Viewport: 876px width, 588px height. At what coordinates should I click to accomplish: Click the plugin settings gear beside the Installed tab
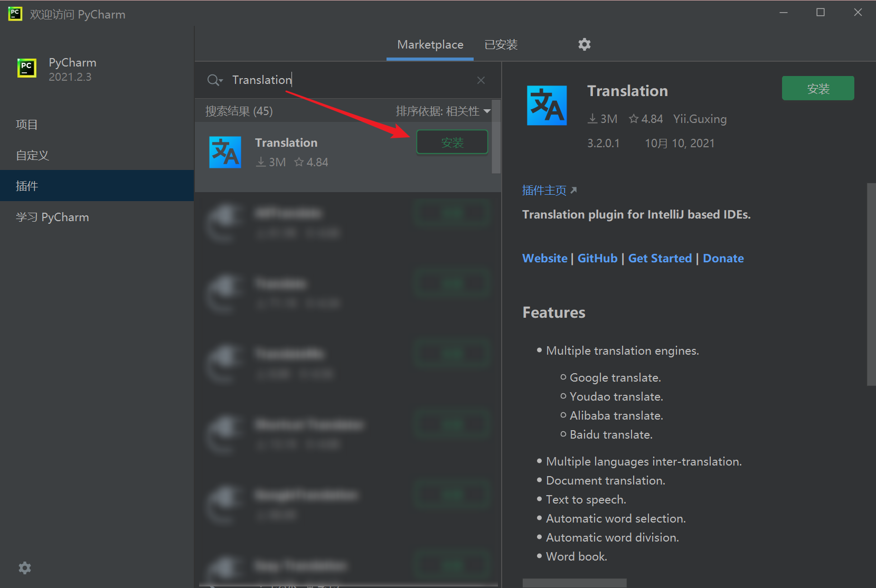584,44
